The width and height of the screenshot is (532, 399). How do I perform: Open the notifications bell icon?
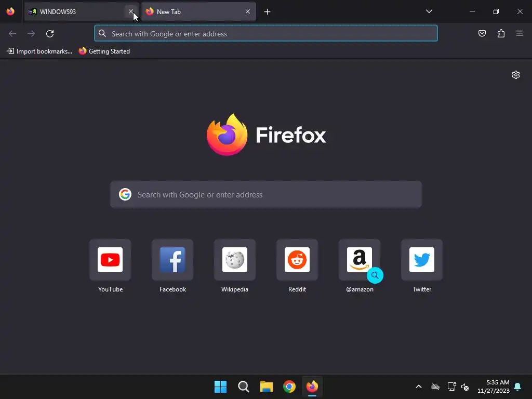click(518, 387)
